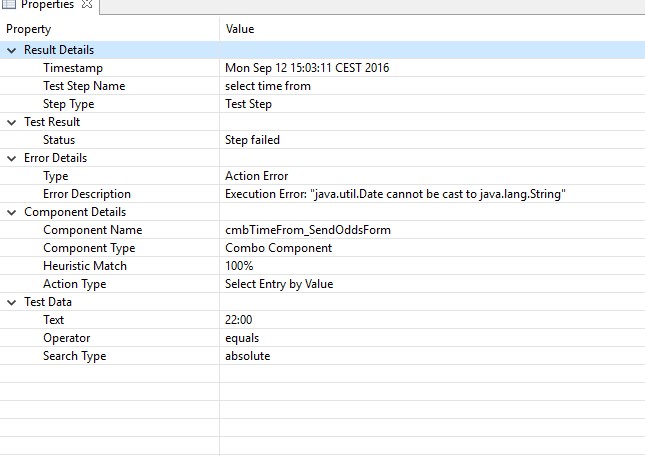Collapse the Component Details section
The height and width of the screenshot is (456, 645).
pos(12,212)
